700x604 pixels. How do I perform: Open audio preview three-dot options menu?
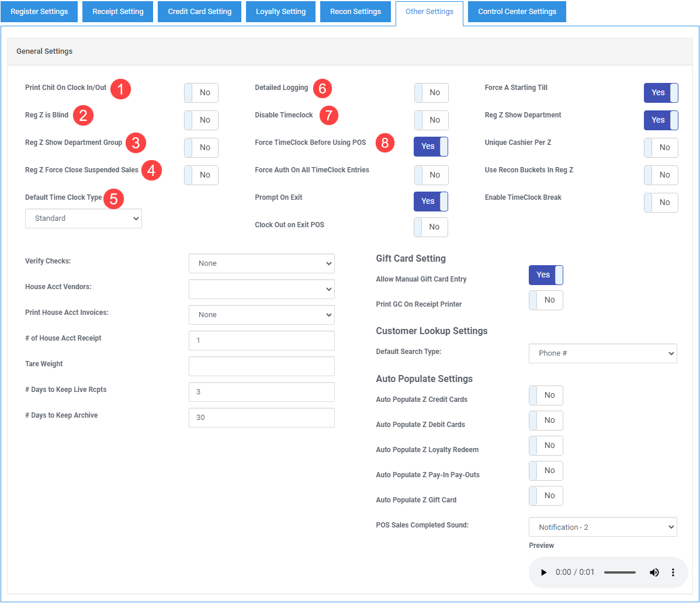click(x=673, y=572)
